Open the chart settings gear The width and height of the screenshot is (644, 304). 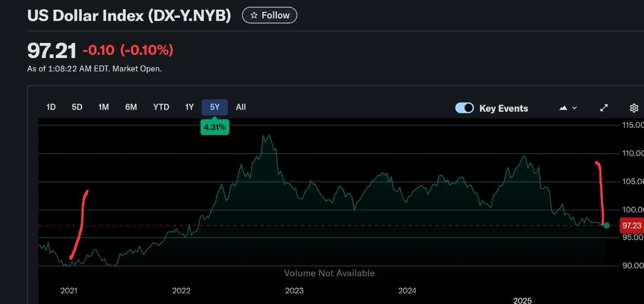point(634,108)
